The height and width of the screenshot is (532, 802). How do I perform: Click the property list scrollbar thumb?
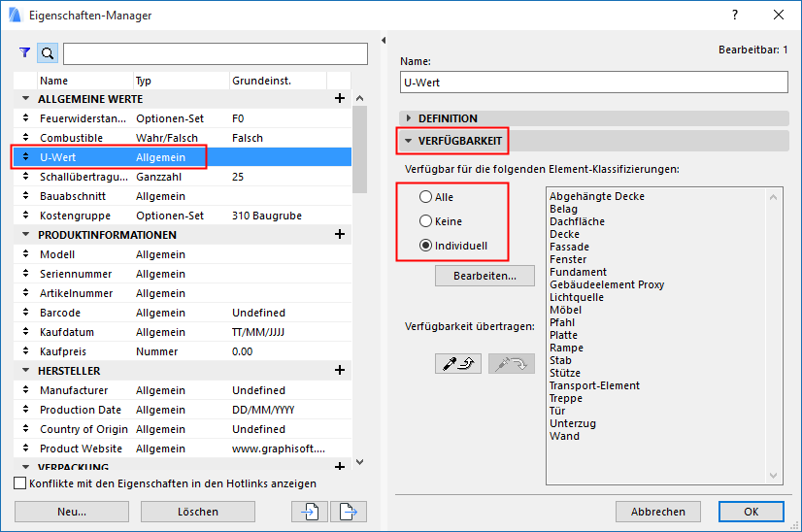coord(359,149)
